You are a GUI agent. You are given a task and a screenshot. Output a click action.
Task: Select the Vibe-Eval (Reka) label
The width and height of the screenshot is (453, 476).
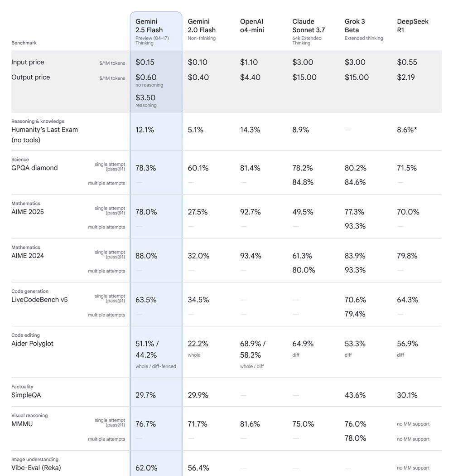coord(36,468)
